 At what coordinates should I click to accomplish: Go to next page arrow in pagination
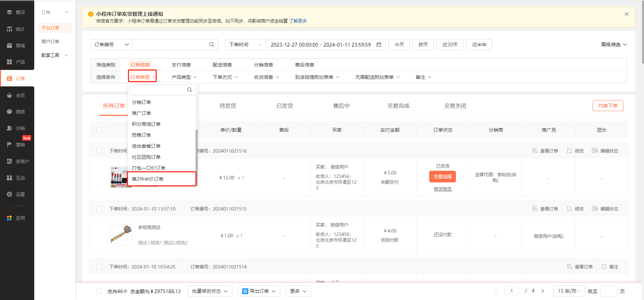tap(543, 291)
